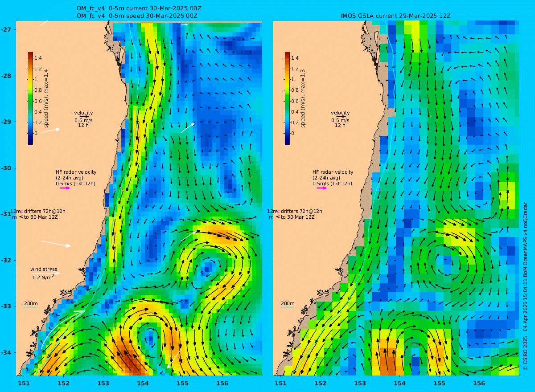Click the '0' tick on right colour bar

pos(292,133)
